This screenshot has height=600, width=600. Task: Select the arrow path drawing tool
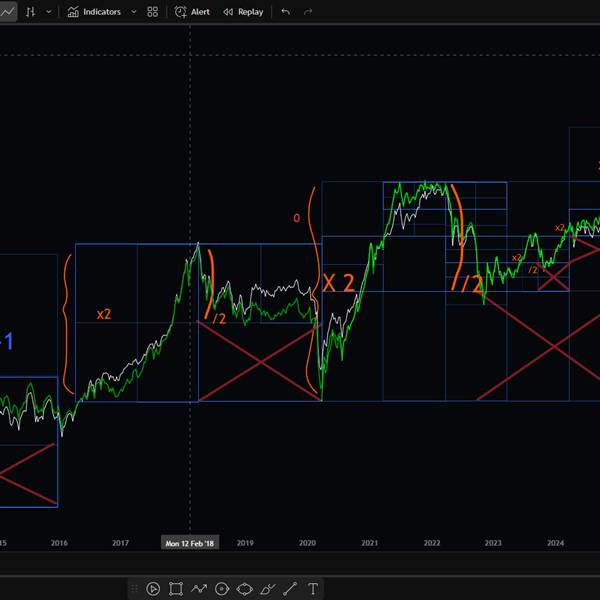pyautogui.click(x=199, y=589)
